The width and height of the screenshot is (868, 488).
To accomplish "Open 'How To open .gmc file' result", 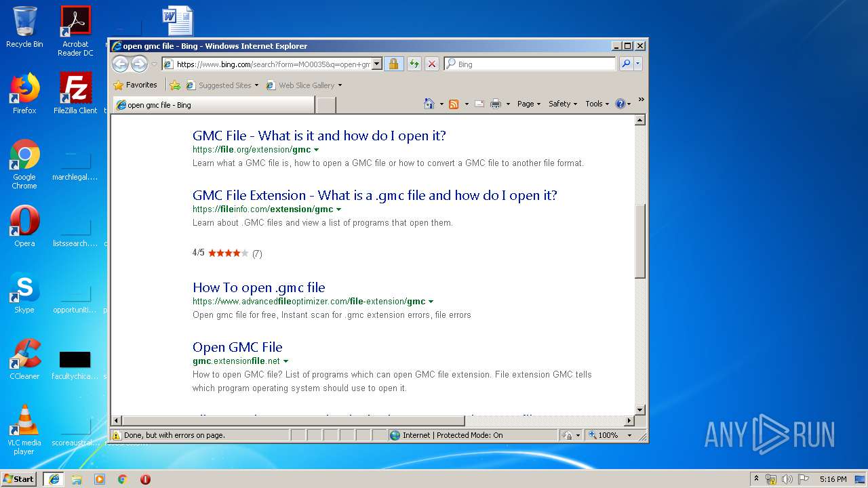I will [259, 287].
